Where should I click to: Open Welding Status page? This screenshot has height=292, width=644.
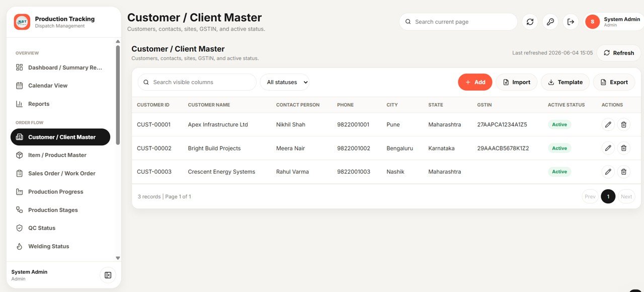(60, 246)
